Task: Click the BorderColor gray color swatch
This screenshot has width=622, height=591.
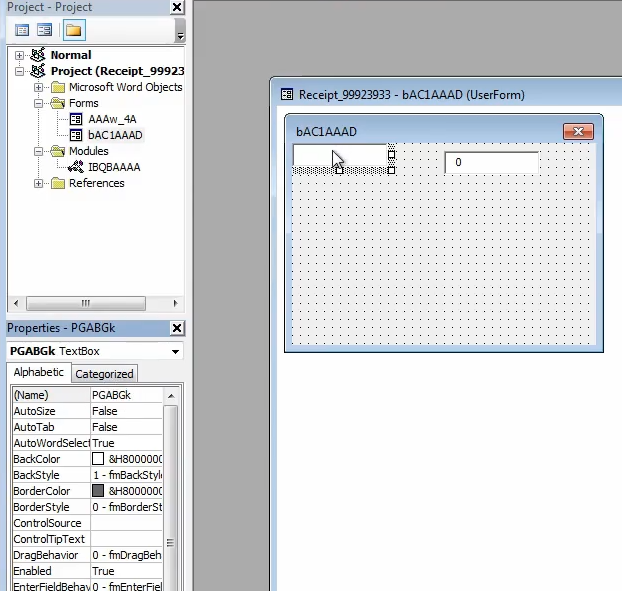Action: [x=98, y=491]
